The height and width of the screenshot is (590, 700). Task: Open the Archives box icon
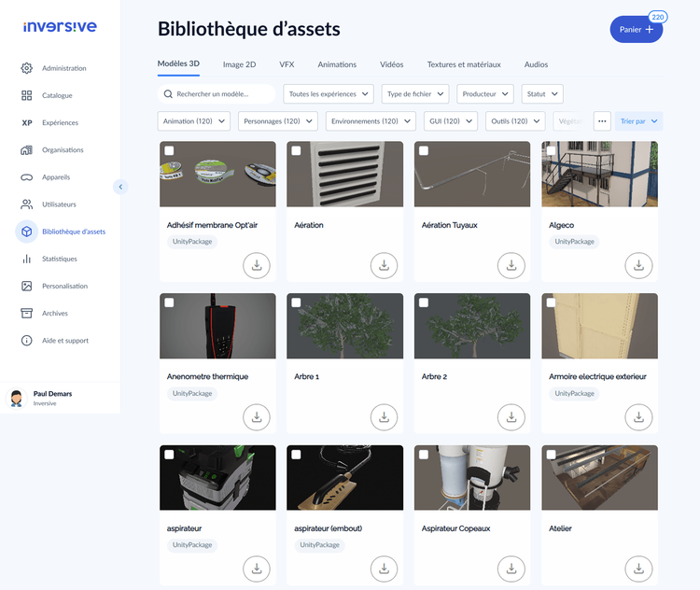click(x=27, y=314)
